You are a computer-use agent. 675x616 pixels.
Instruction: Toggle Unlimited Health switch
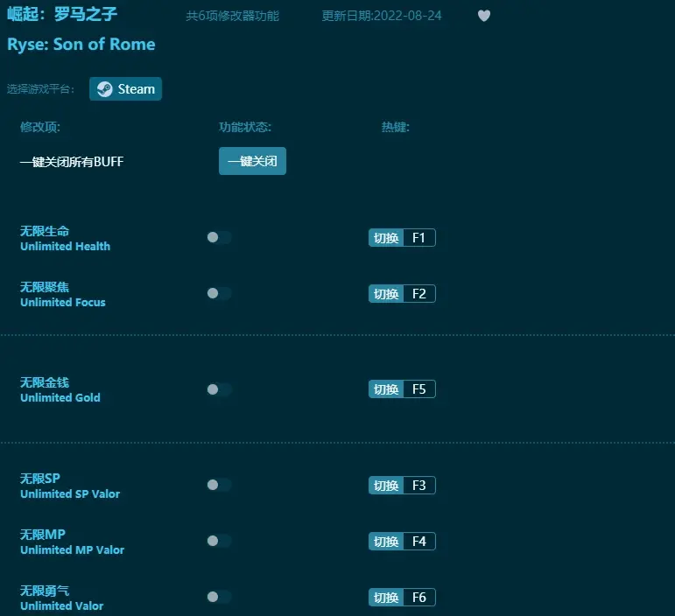click(x=219, y=237)
